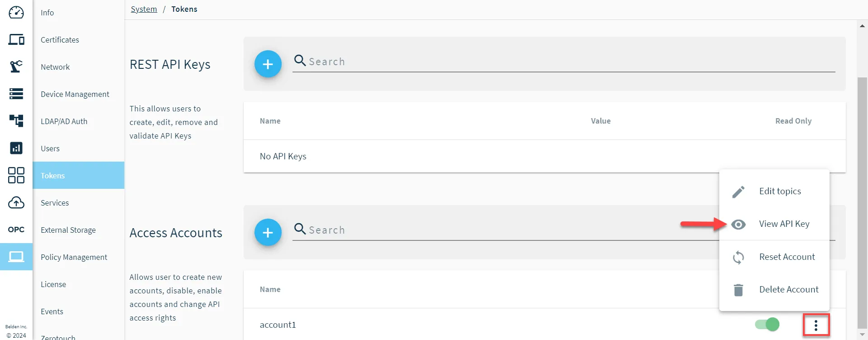Disable the account1 toggle switch

tap(767, 324)
